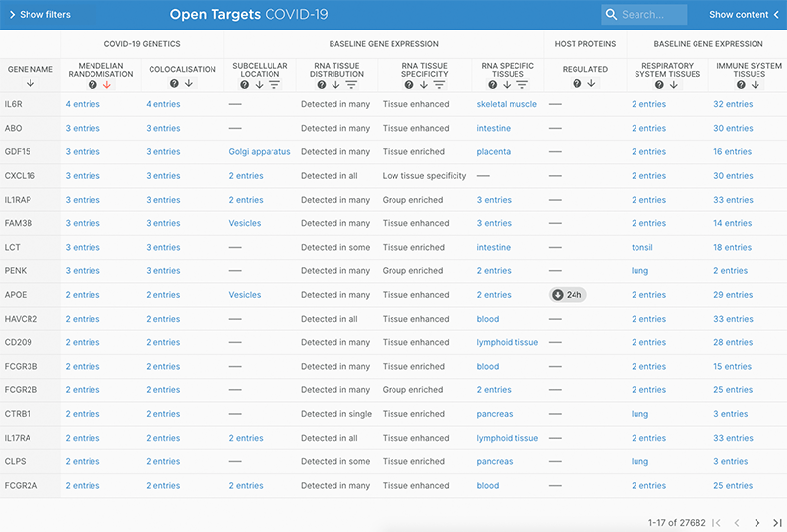This screenshot has width=787, height=532.
Task: Filter the RNA Tissue Specificity column
Action: tap(439, 85)
